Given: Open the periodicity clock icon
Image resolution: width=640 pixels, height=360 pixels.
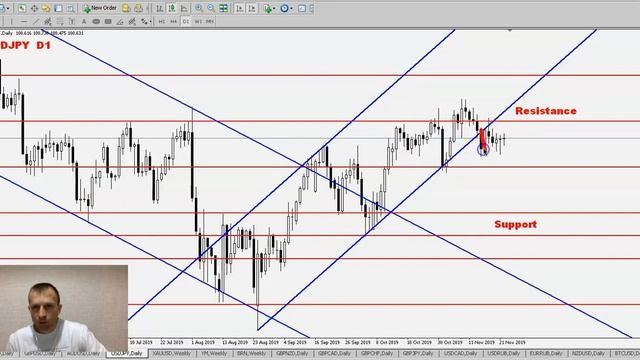Looking at the screenshot, I should (284, 9).
